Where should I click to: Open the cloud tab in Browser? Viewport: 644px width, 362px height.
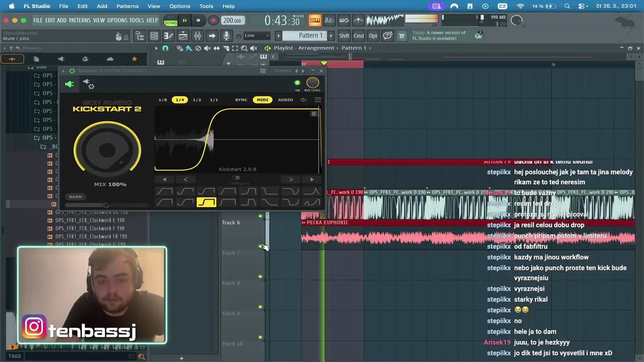(x=110, y=59)
